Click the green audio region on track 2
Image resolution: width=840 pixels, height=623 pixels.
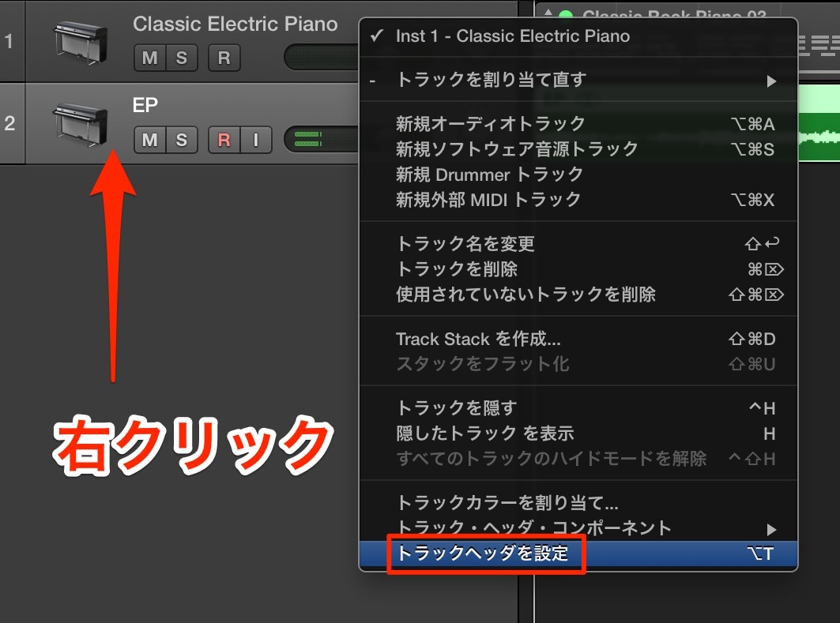819,122
